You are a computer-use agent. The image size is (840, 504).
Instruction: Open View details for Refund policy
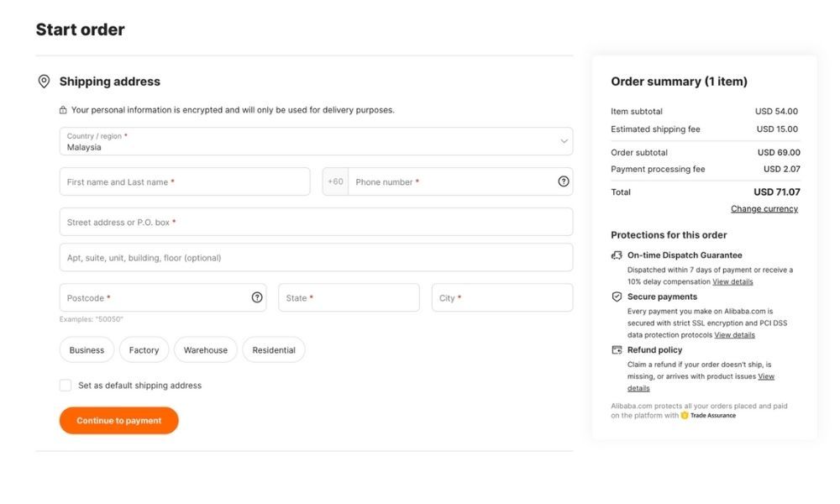coord(701,382)
